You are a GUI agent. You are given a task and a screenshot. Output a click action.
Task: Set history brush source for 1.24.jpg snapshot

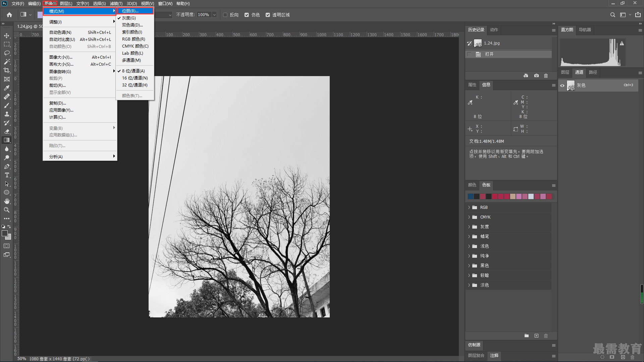coord(469,43)
